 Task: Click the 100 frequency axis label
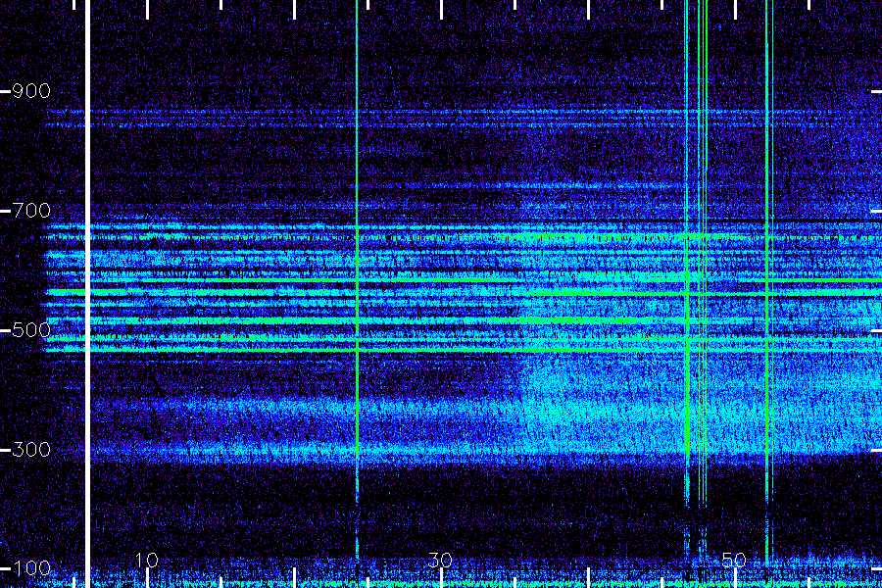(31, 568)
